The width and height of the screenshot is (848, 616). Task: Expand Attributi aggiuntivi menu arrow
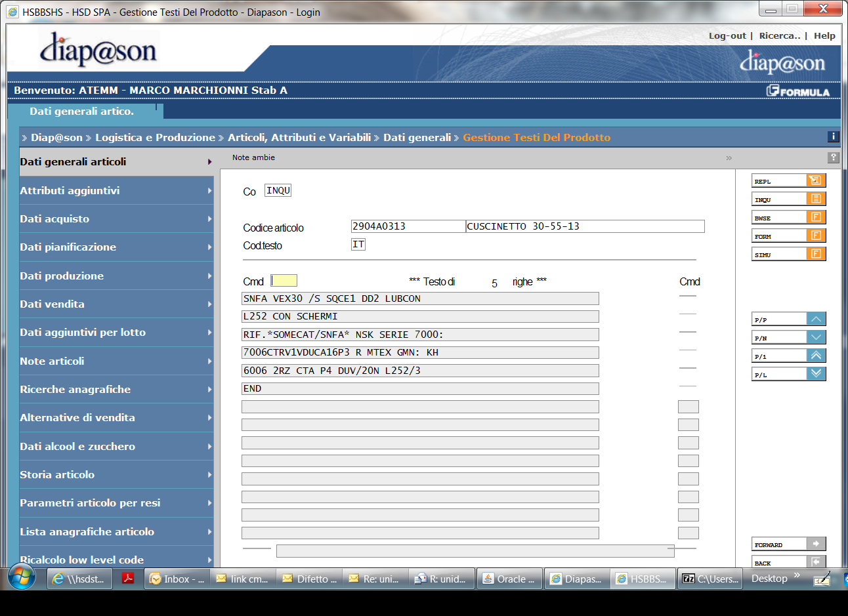pyautogui.click(x=209, y=190)
